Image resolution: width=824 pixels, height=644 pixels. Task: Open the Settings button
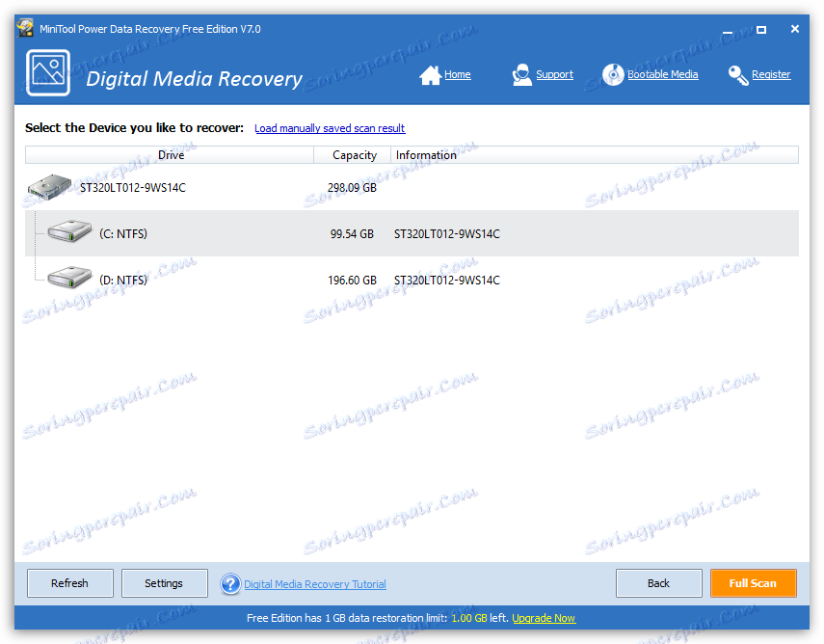(x=165, y=583)
